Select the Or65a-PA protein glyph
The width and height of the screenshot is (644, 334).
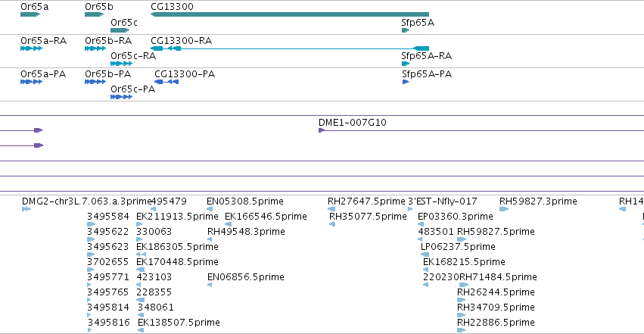click(31, 82)
